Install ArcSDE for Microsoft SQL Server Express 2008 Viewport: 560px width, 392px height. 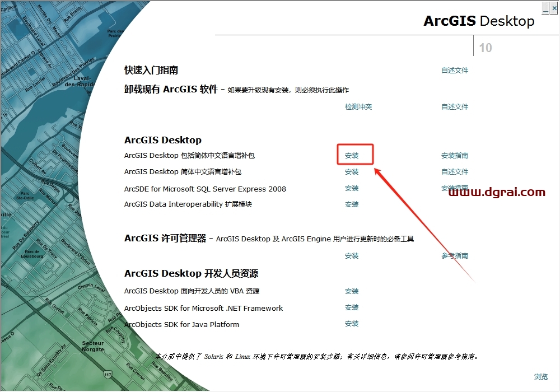point(352,188)
